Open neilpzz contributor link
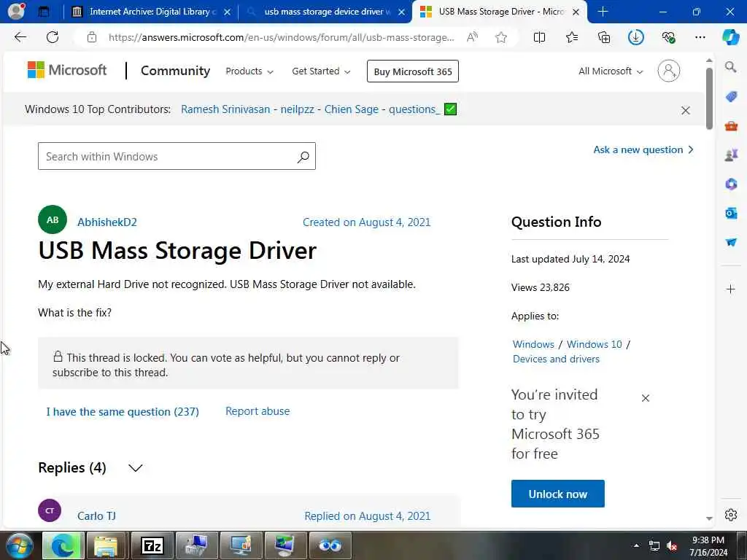Viewport: 747px width, 560px height. [298, 109]
